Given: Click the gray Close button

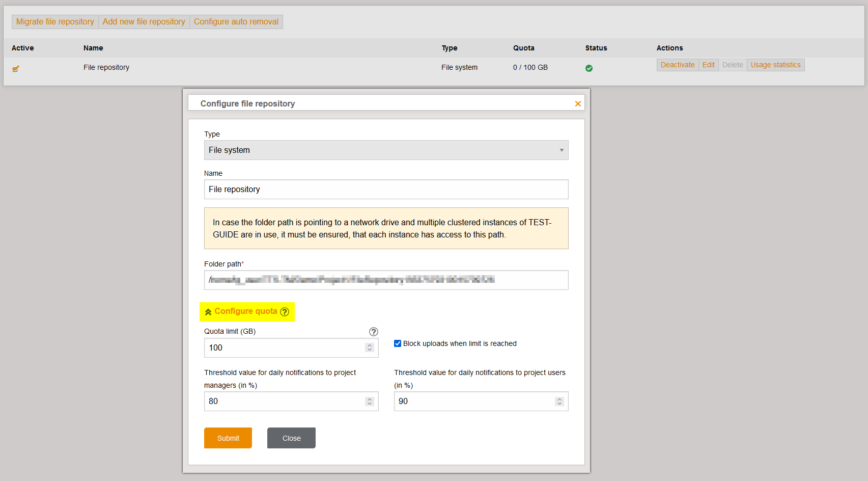Looking at the screenshot, I should coord(291,438).
